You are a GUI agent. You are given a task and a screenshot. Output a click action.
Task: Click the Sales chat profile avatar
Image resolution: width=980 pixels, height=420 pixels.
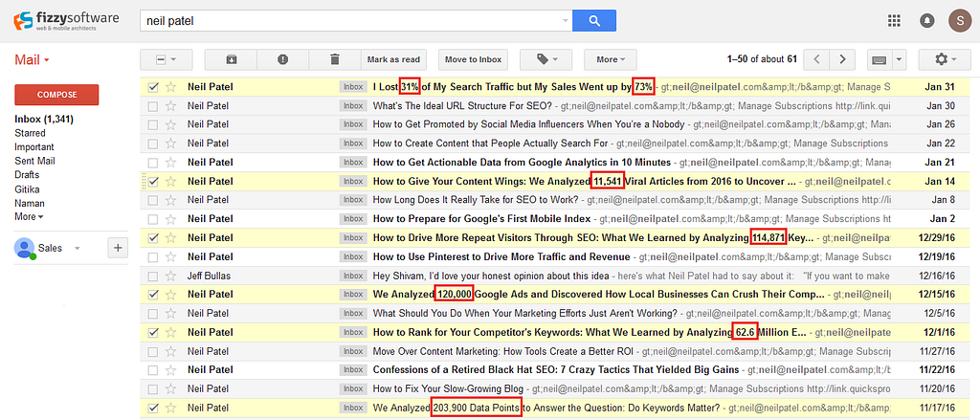(24, 248)
